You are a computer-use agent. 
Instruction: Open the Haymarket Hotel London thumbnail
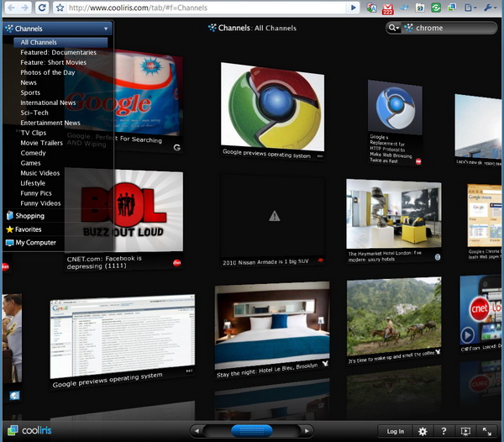coord(394,213)
